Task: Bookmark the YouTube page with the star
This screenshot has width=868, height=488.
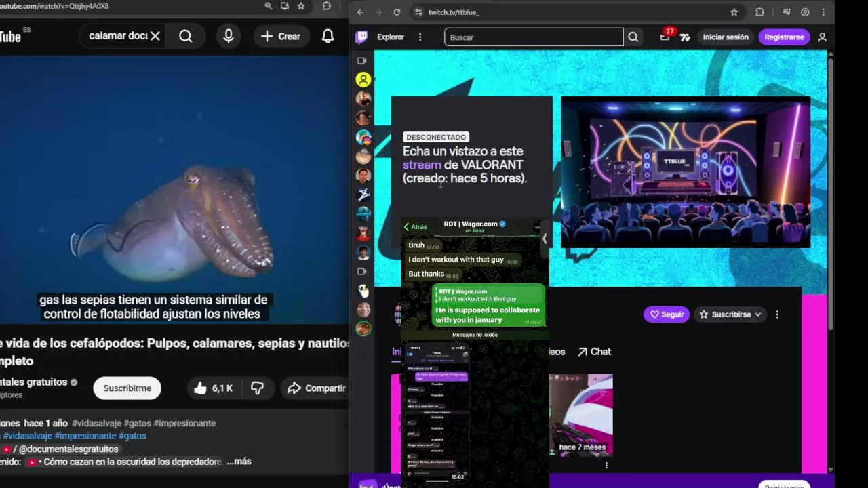Action: pyautogui.click(x=301, y=6)
